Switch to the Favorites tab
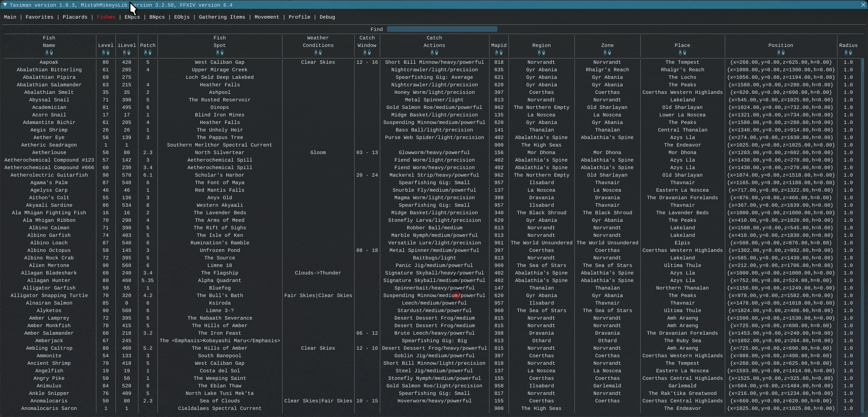 click(39, 17)
